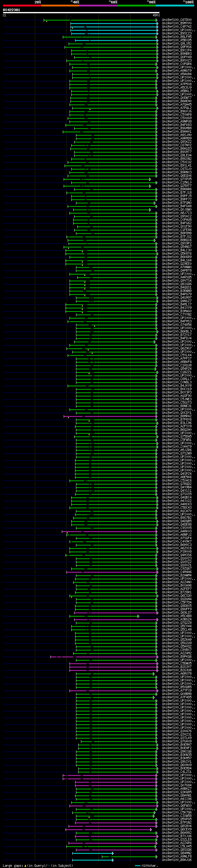Select the UniRef100_Q75DA5 label

[176, 436]
